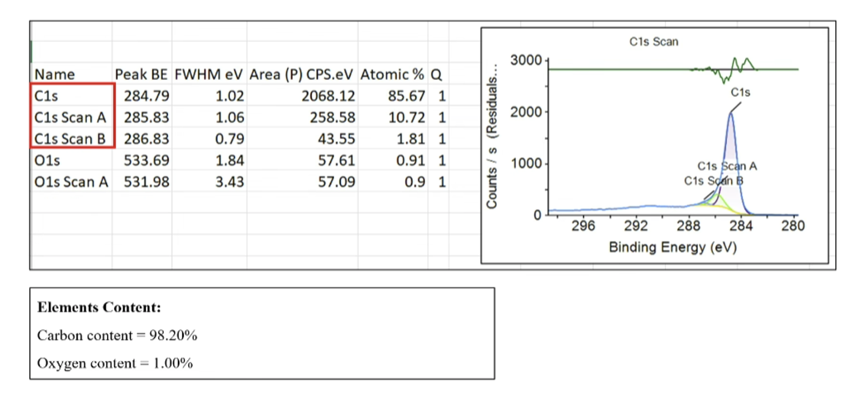Select the "FWHM eV" header cell
The height and width of the screenshot is (395, 868).
pyautogui.click(x=209, y=75)
